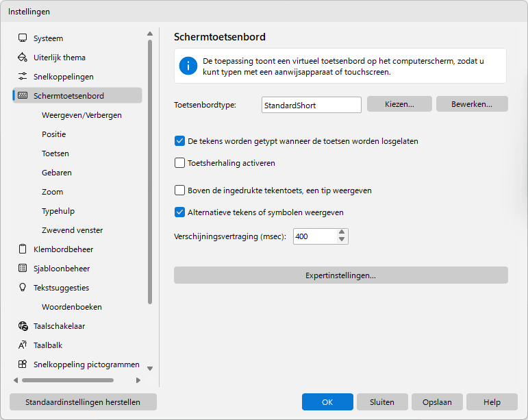Click the Taalschakelaar globe icon
The width and height of the screenshot is (528, 420).
pos(23,326)
